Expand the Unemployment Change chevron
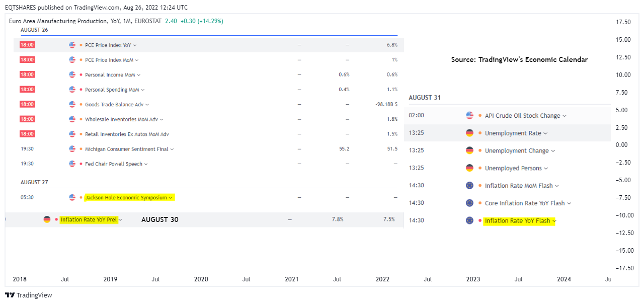Image resolution: width=644 pixels, height=304 pixels. [x=553, y=151]
